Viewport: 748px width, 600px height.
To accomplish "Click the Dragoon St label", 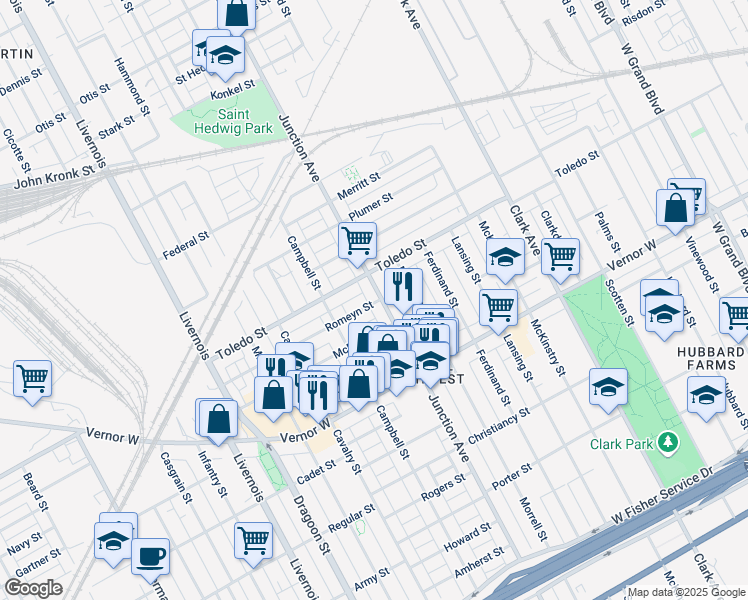I will (x=312, y=525).
